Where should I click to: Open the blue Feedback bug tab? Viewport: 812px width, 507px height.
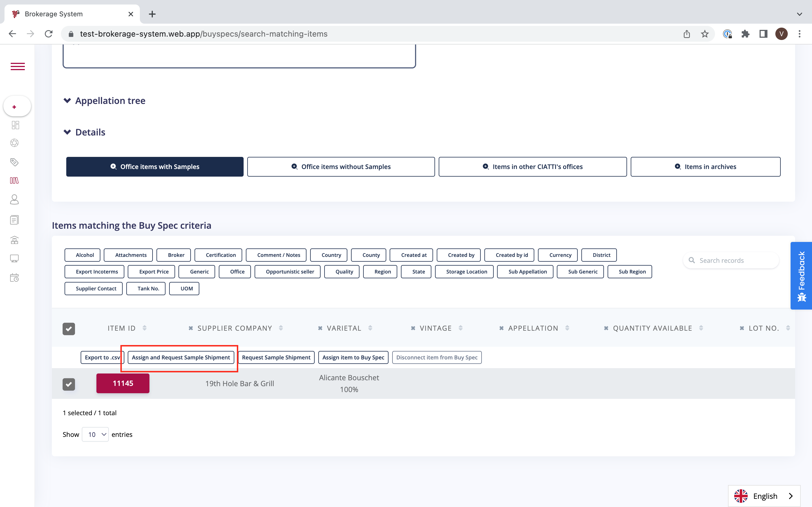tap(801, 275)
